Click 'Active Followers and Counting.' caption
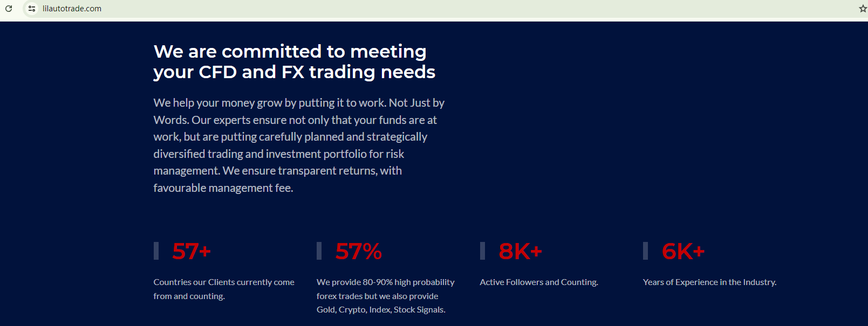This screenshot has height=326, width=868. (x=539, y=282)
